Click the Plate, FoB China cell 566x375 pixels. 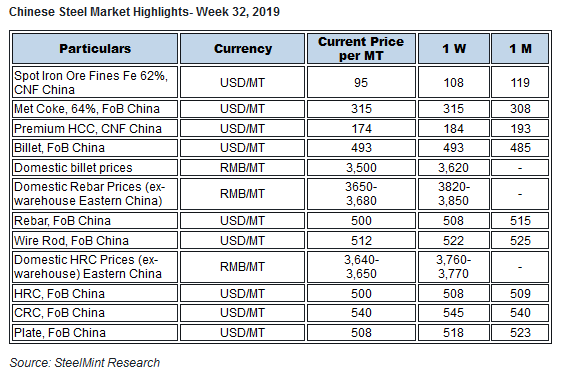[x=95, y=332]
